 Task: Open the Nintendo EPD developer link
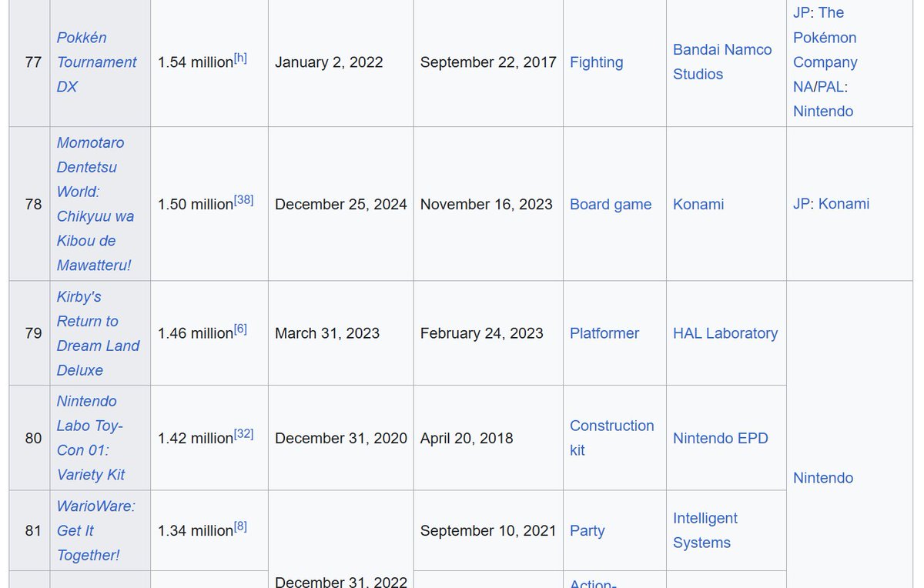(x=721, y=438)
